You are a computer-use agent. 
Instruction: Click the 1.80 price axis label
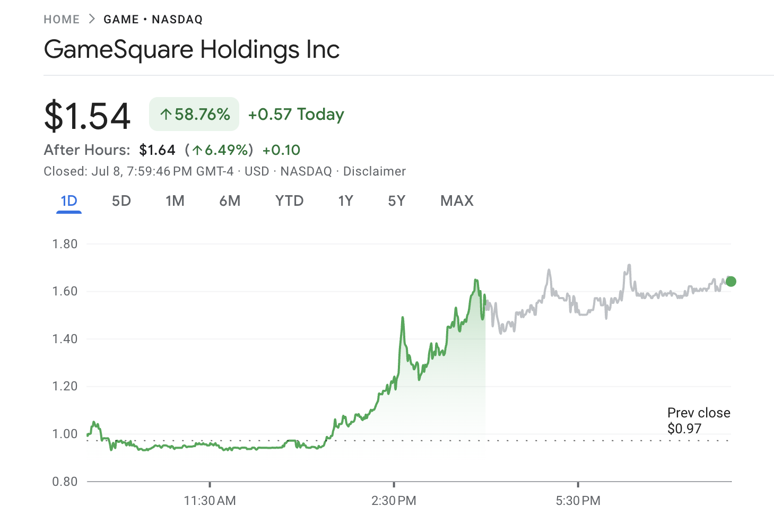(x=64, y=243)
